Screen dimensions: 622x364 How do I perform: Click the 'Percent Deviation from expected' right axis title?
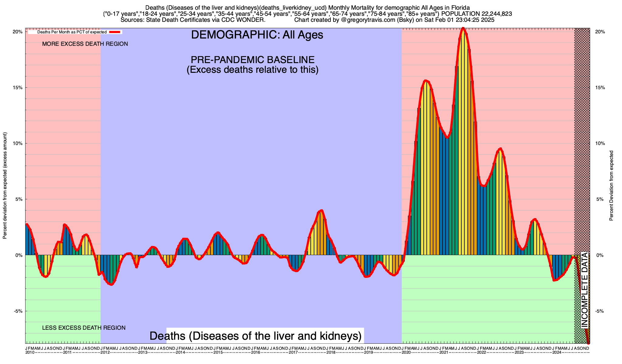(611, 186)
